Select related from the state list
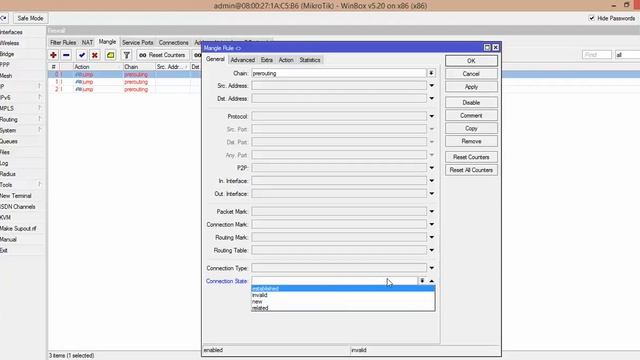640x360 pixels. 343,308
